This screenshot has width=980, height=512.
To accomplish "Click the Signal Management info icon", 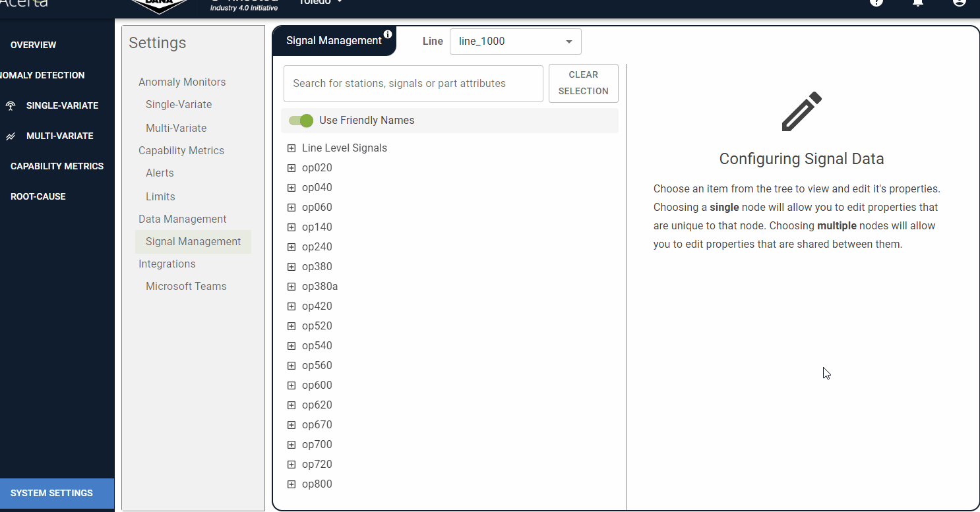I will coord(388,34).
